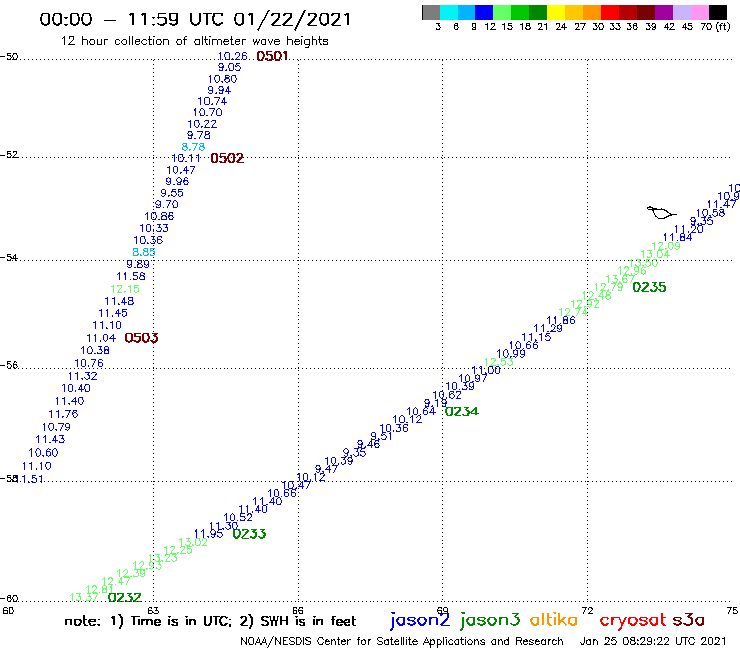Click the wave height value 11.43
740x650 pixels.
point(50,439)
